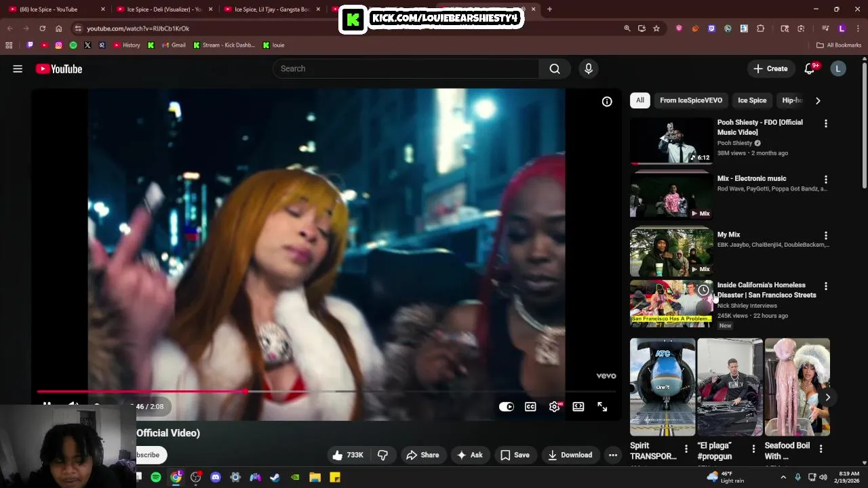Screen dimensions: 868x488
Task: Switch to Ice Spice, Lil Tjay tab
Action: tap(272, 9)
